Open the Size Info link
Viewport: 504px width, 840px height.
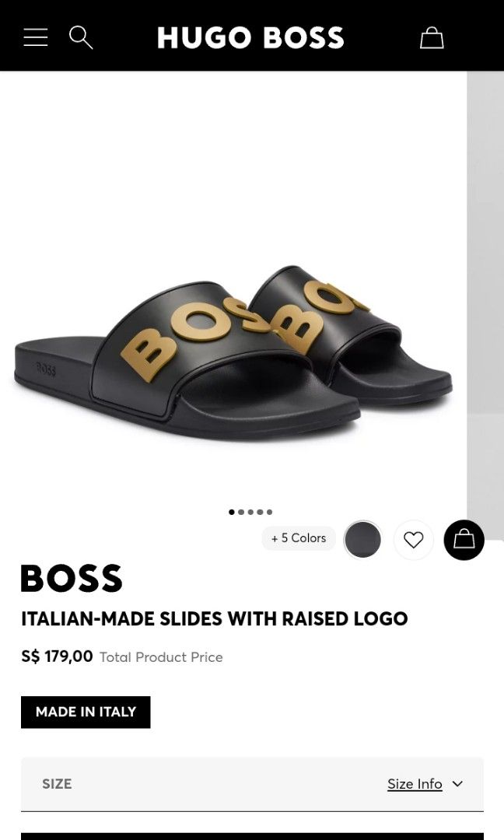(415, 784)
